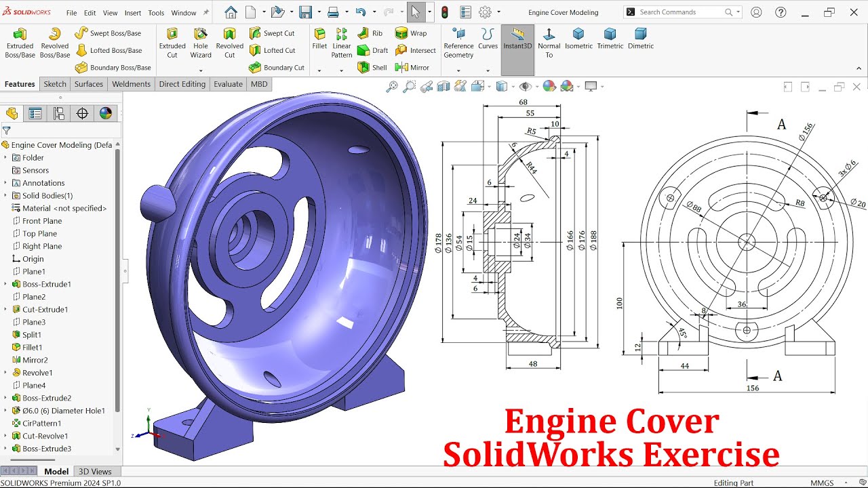Open Reference Geometry
This screenshot has width=868, height=488.
[x=458, y=43]
